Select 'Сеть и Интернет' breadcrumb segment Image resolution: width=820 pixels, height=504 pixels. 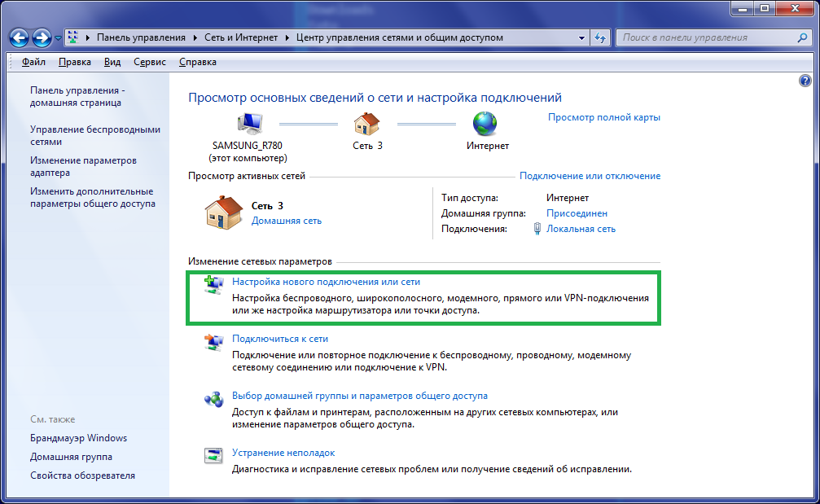tap(241, 37)
